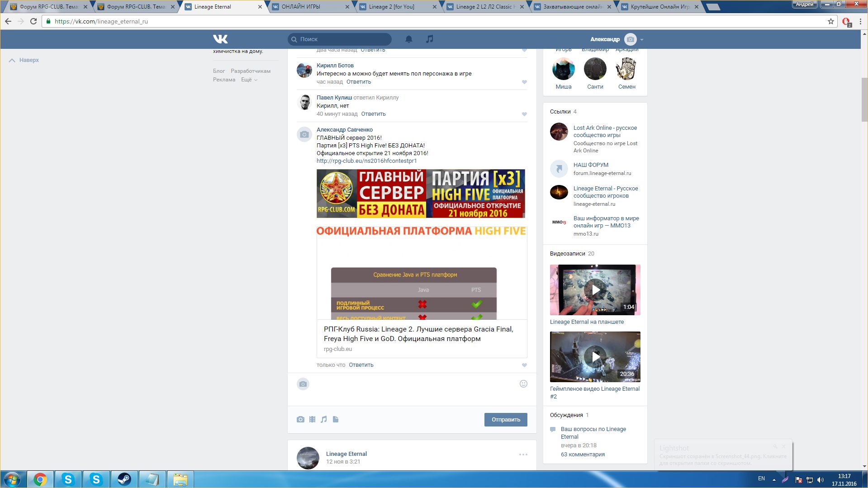This screenshot has width=868, height=488.
Task: Open the music player icon in header
Action: click(429, 39)
